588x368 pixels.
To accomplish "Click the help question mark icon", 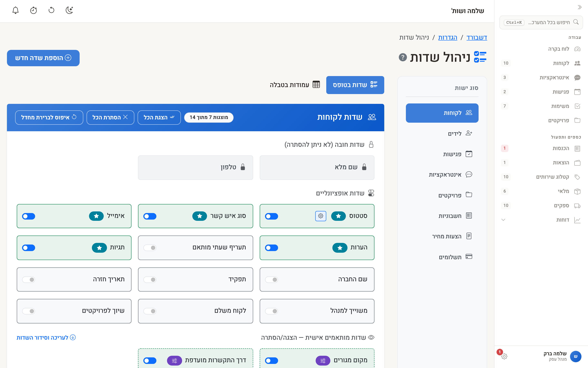I will tap(403, 57).
